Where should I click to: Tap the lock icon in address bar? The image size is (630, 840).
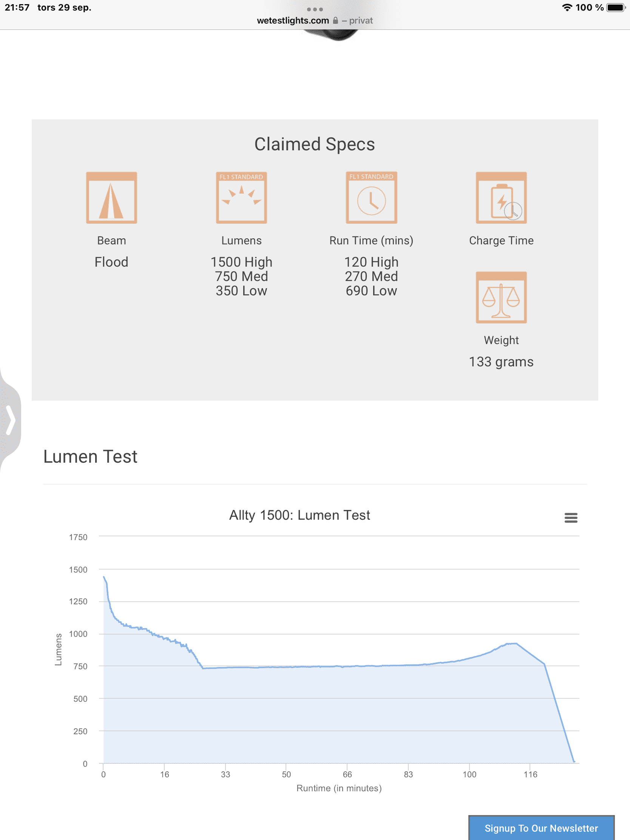(335, 20)
